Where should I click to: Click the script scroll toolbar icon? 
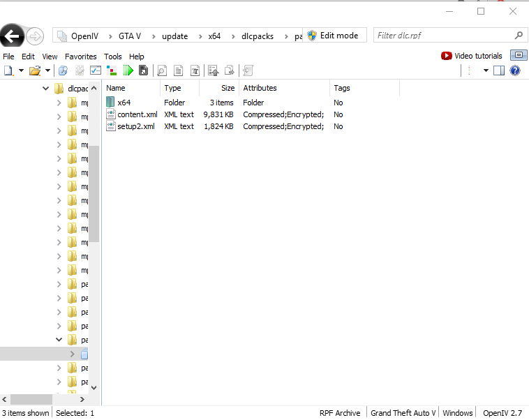pyautogui.click(x=248, y=71)
